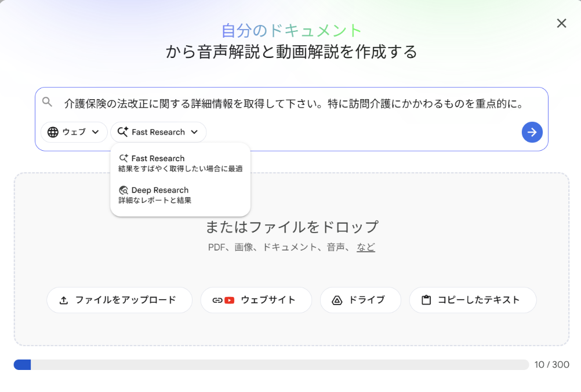Click the magnifier icon in search box
This screenshot has width=581, height=392.
tap(47, 101)
